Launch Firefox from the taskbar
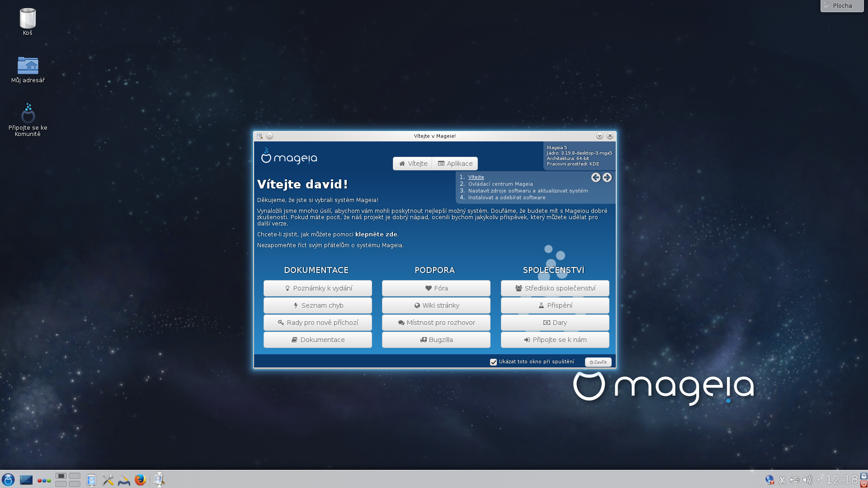This screenshot has height=488, width=868. (x=140, y=480)
